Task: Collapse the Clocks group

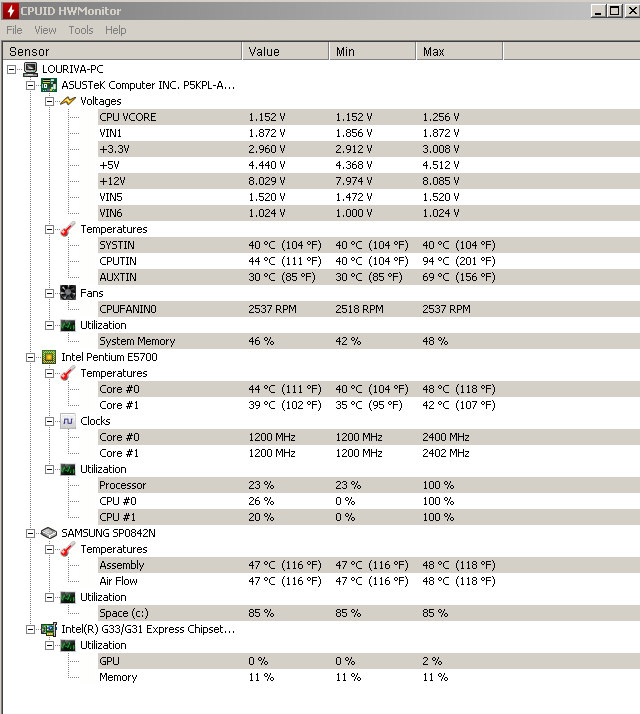Action: (x=50, y=421)
